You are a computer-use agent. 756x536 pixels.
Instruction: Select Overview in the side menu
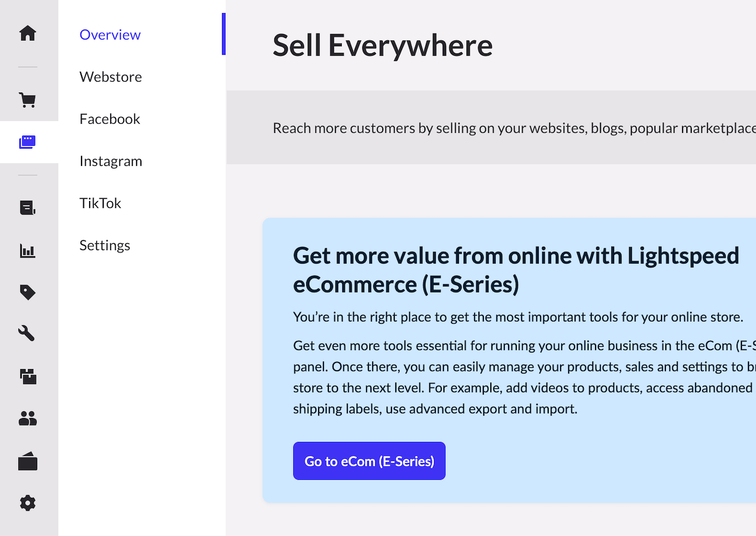coord(110,35)
